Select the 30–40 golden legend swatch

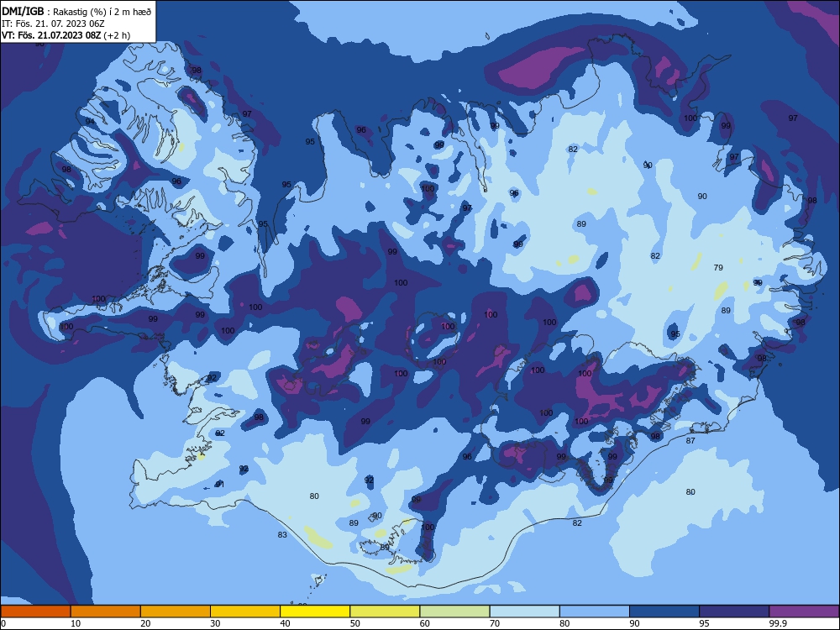click(245, 612)
